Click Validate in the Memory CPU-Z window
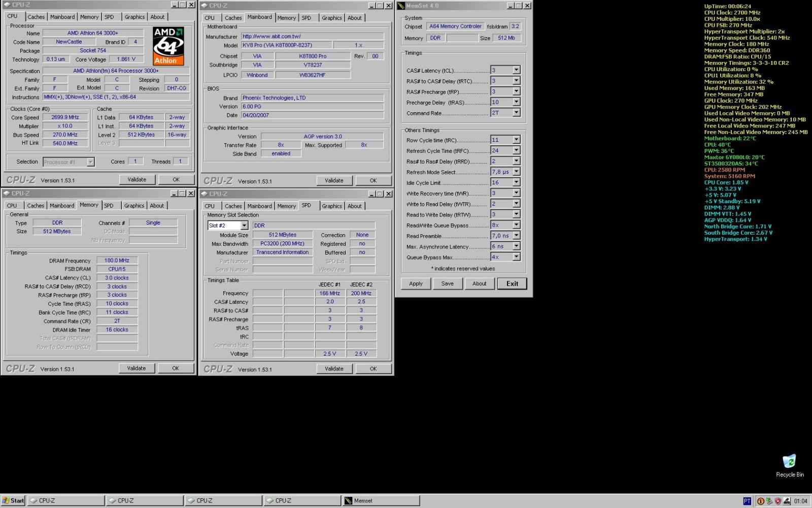The height and width of the screenshot is (508, 812). [x=136, y=368]
